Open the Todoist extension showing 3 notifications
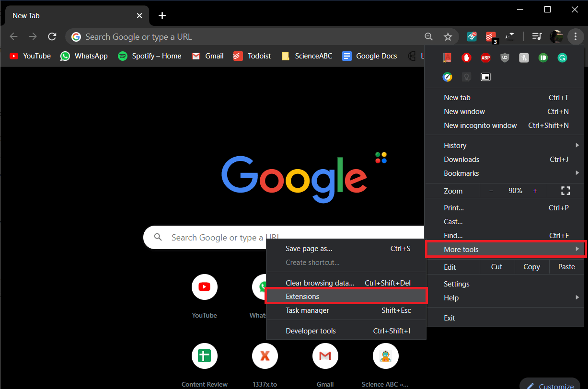Image resolution: width=588 pixels, height=389 pixels. tap(490, 36)
